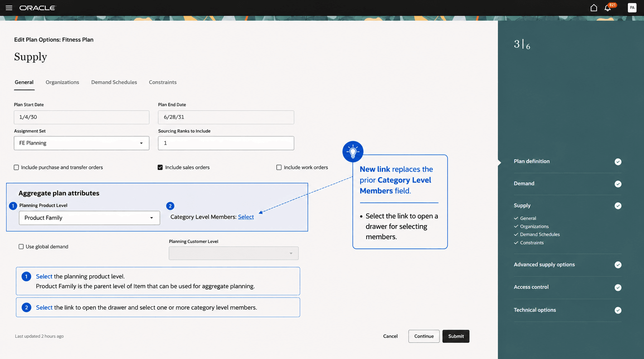Enable Use global demand checkbox
This screenshot has width=644, height=359.
[x=21, y=247]
